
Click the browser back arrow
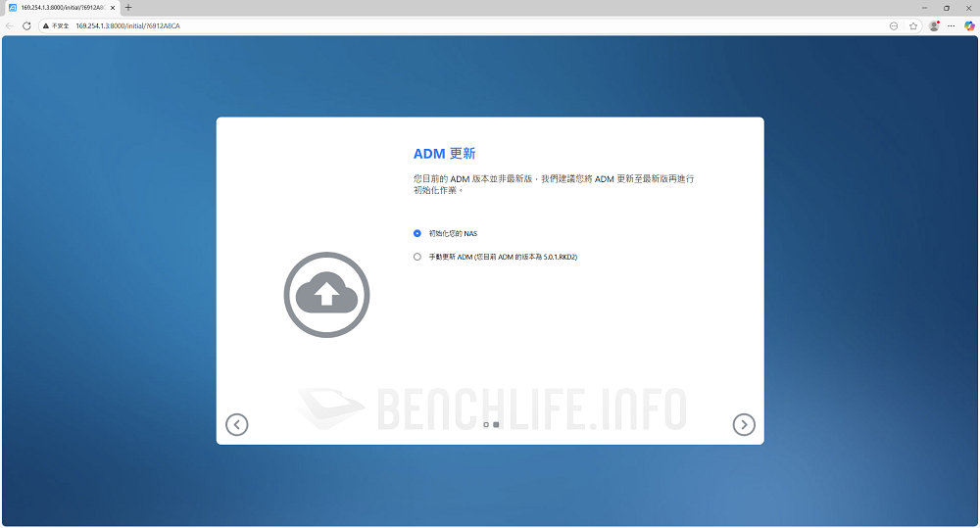click(10, 25)
